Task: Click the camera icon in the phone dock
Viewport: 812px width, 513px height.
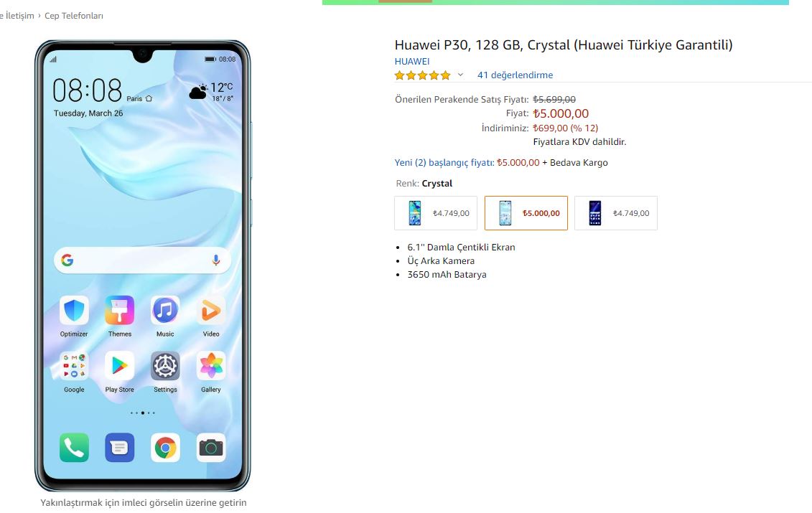Action: coord(211,447)
